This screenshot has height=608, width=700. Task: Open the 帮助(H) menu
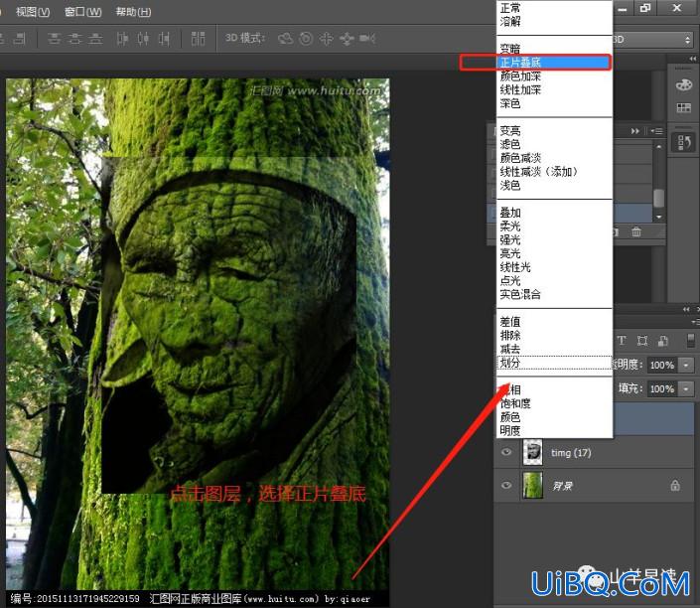[133, 12]
